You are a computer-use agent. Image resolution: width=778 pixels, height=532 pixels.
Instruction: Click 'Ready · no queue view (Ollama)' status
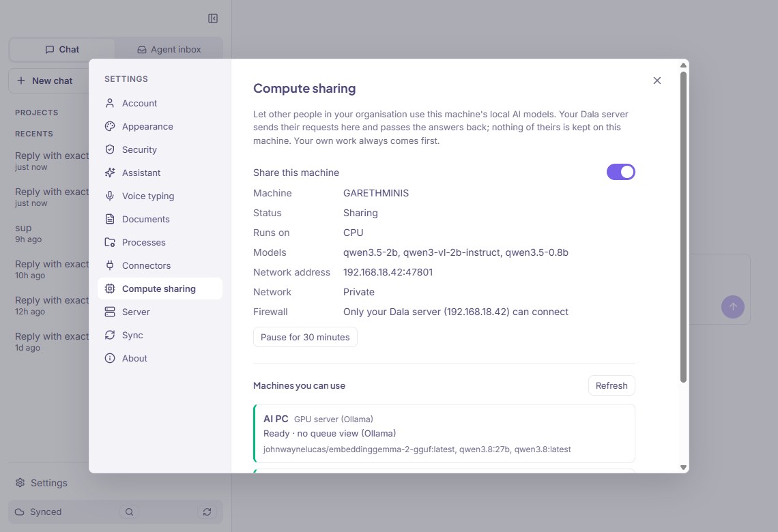pos(330,433)
